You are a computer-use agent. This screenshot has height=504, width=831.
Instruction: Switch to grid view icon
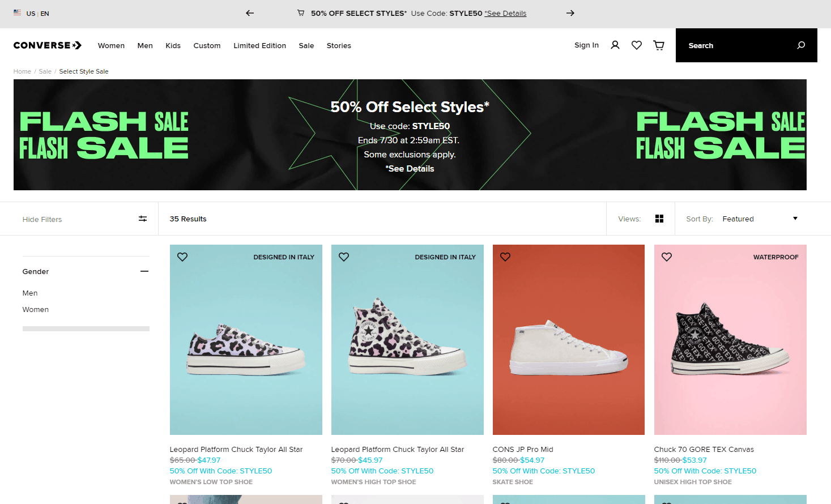(659, 219)
